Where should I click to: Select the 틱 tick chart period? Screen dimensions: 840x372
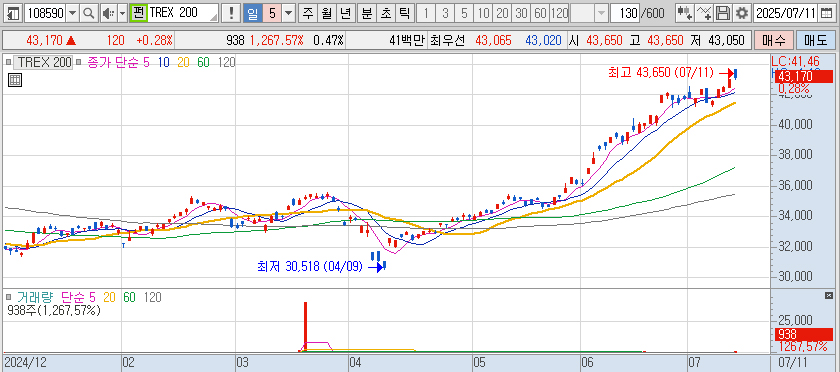pos(404,13)
